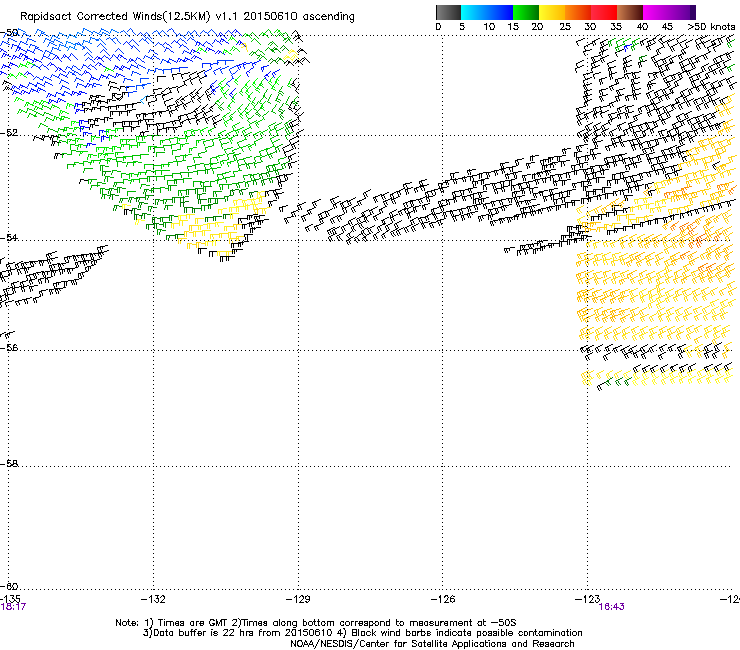Click the green 15-20 knots legend swatch
Viewport: 740px width, 650px height.
point(526,12)
